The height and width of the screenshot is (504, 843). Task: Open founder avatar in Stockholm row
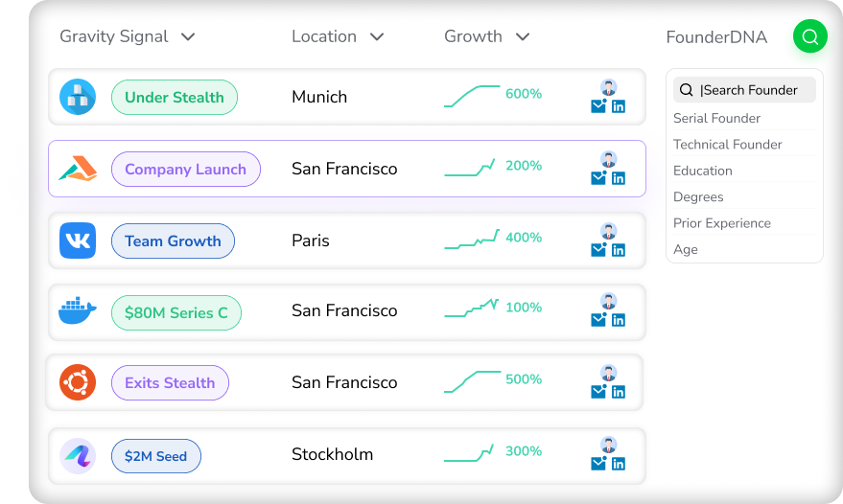(608, 445)
